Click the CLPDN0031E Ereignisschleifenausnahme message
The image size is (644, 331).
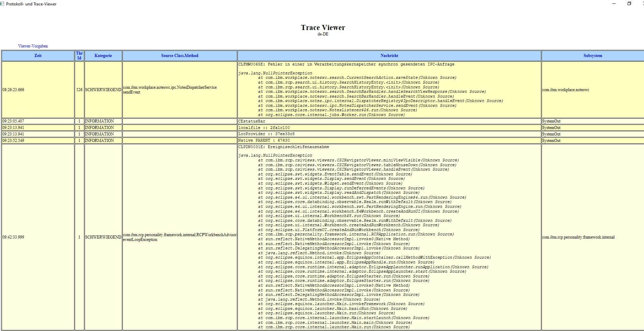[x=284, y=147]
